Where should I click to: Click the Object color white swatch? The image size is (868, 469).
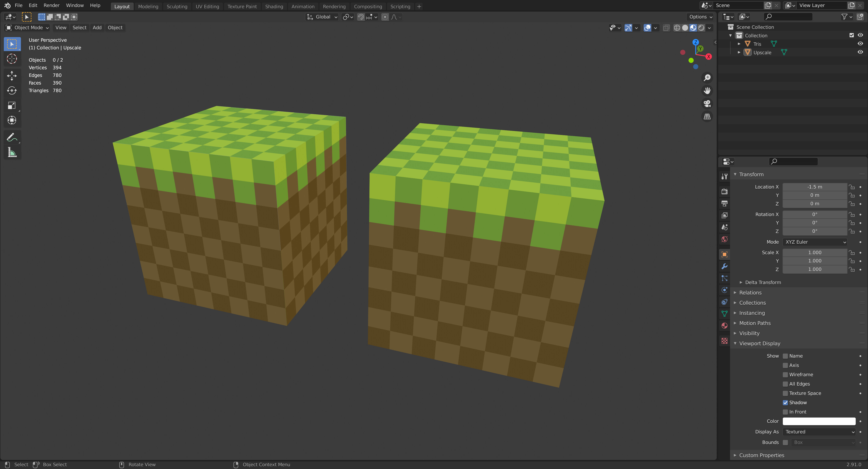coord(819,421)
